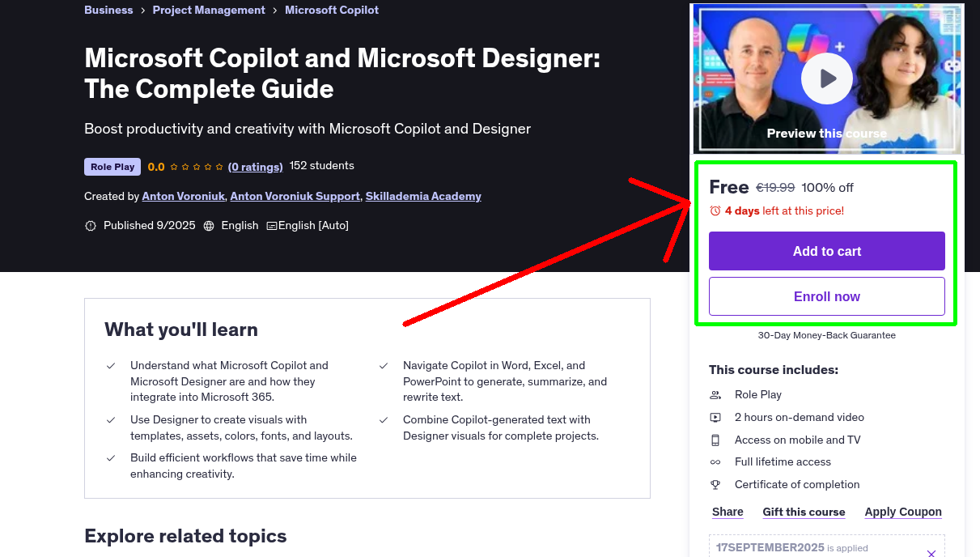Screen dimensions: 980x557
Task: Click the alarm clock icon by days left
Action: (715, 210)
